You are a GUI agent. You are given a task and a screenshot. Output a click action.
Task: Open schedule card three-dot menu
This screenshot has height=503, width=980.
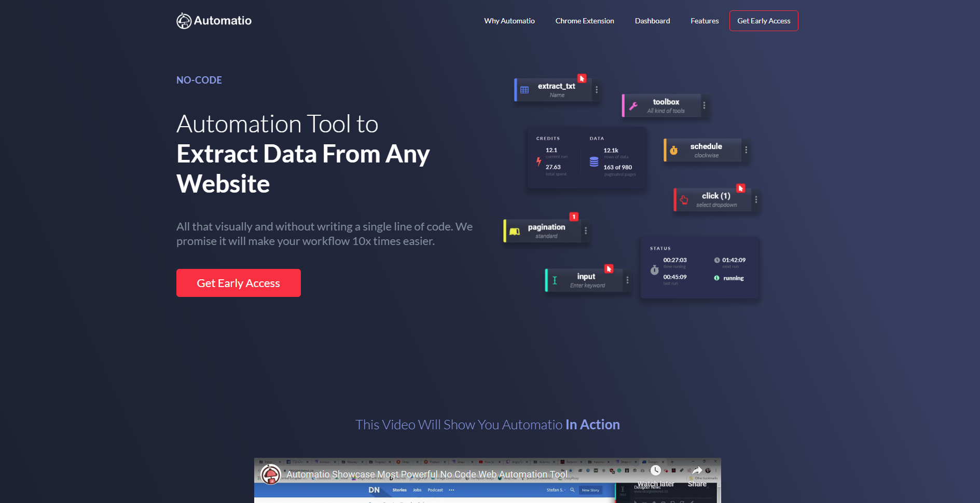tap(746, 150)
